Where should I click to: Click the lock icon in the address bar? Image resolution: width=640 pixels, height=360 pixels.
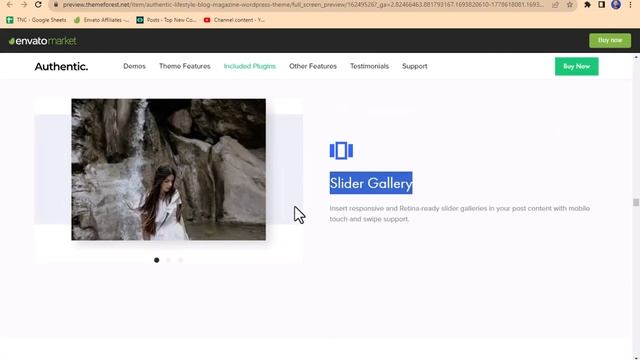coord(56,5)
